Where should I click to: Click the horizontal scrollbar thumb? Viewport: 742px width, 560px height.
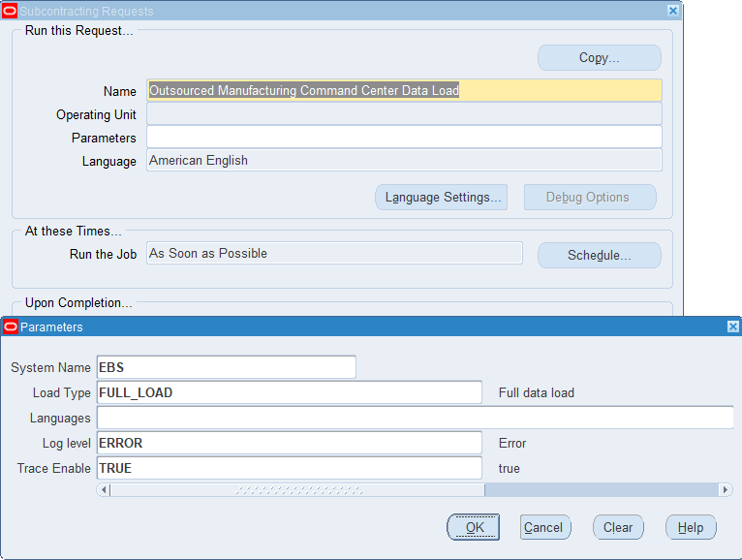(297, 489)
